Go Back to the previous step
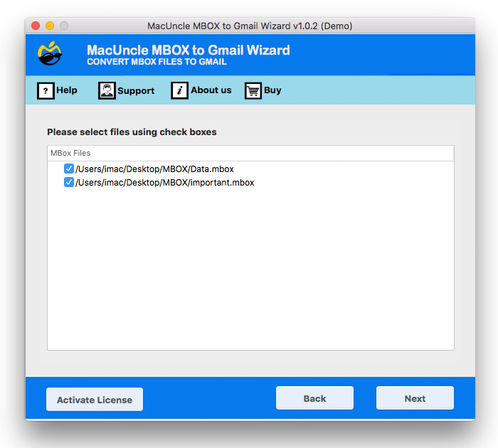Screen dimensions: 498x448 point(314,398)
